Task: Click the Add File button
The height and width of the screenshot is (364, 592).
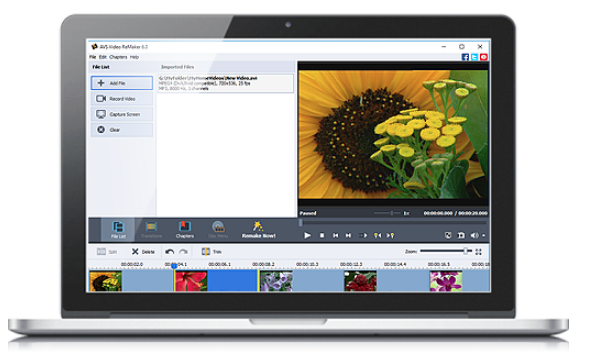Action: pos(122,83)
